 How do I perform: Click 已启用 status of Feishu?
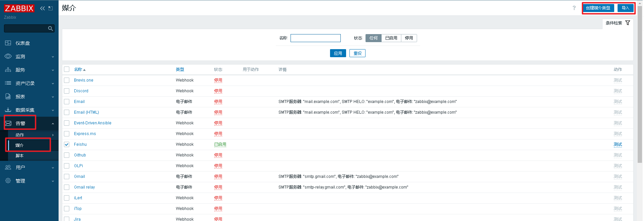click(220, 144)
